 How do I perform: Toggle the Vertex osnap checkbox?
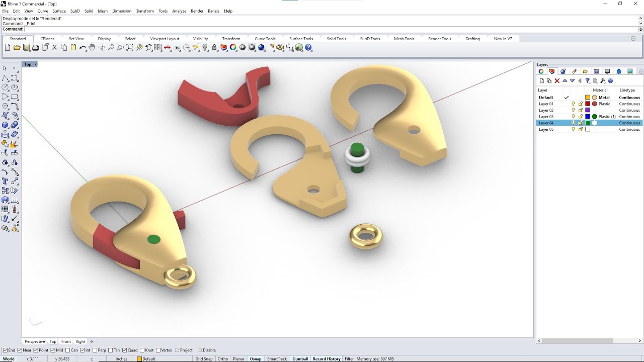click(158, 350)
